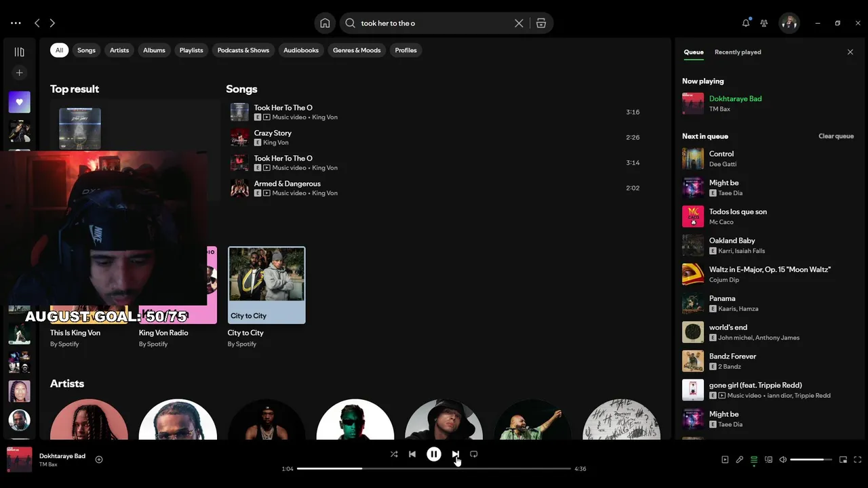The height and width of the screenshot is (488, 868).
Task: Play Crazy Story from Songs list
Action: [x=435, y=138]
